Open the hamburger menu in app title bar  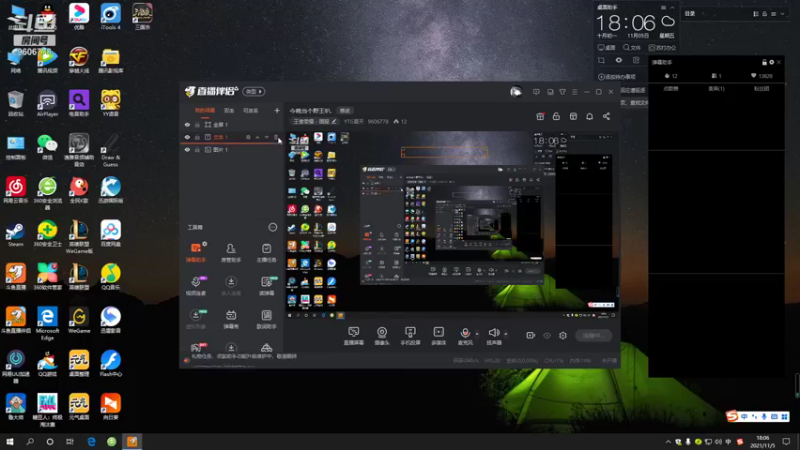575,92
